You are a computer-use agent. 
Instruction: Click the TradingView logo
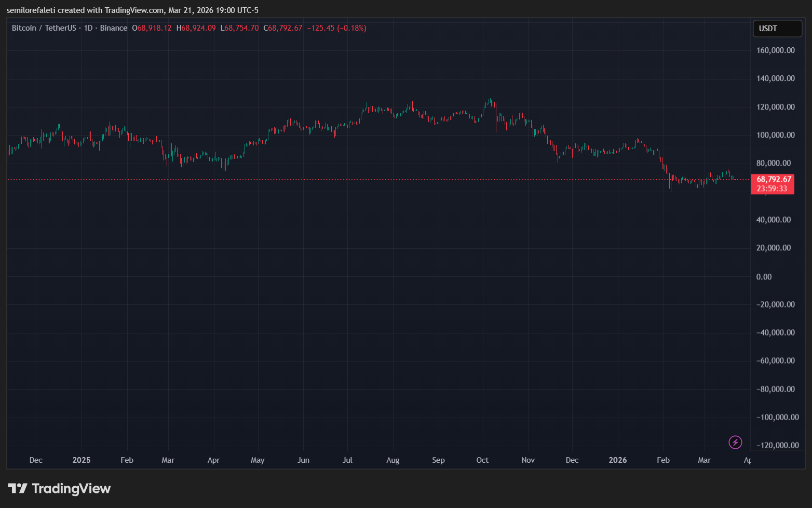tap(59, 488)
